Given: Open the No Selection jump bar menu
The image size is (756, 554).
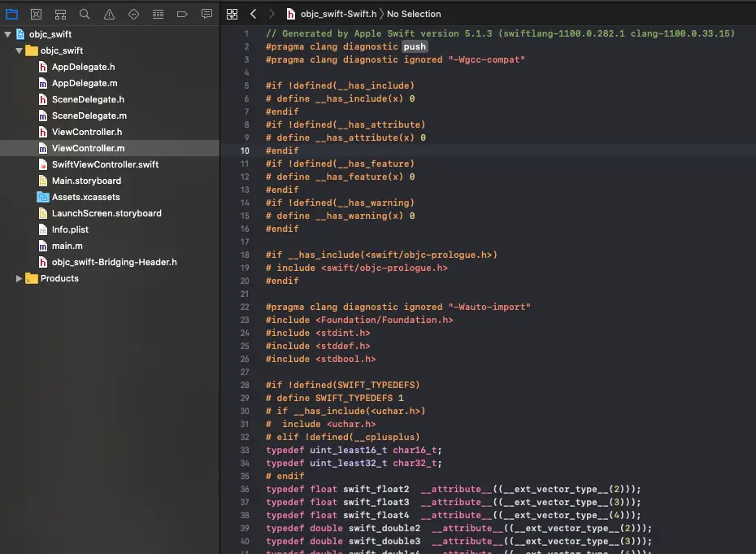Looking at the screenshot, I should [x=414, y=14].
